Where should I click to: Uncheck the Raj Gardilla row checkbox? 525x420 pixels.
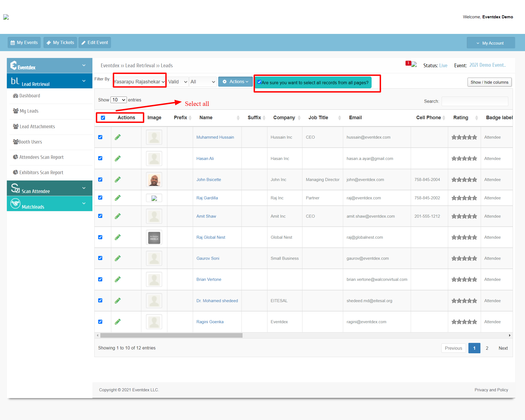point(100,198)
